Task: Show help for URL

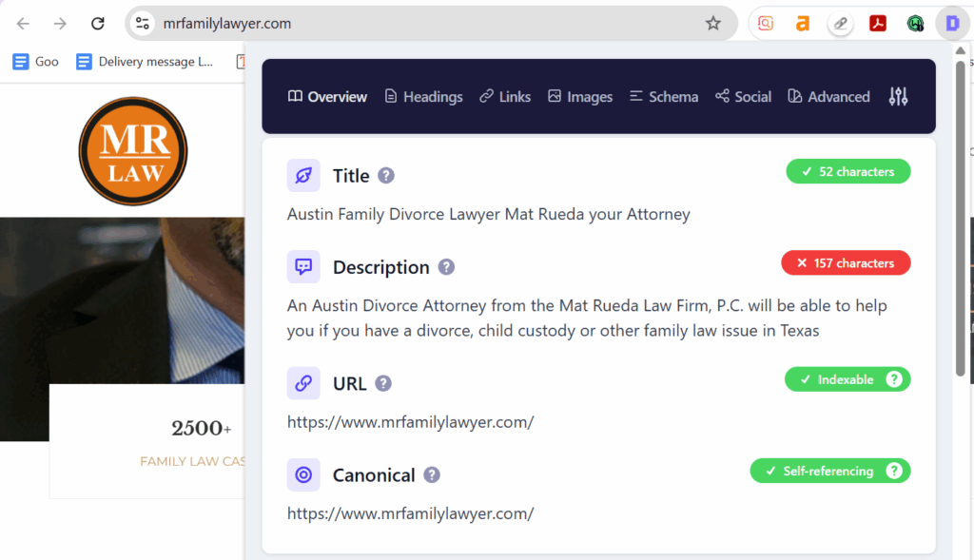Action: point(383,384)
